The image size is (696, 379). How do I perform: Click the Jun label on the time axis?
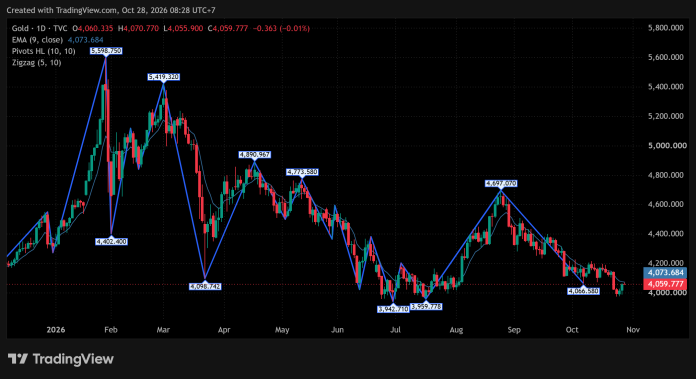(337, 330)
